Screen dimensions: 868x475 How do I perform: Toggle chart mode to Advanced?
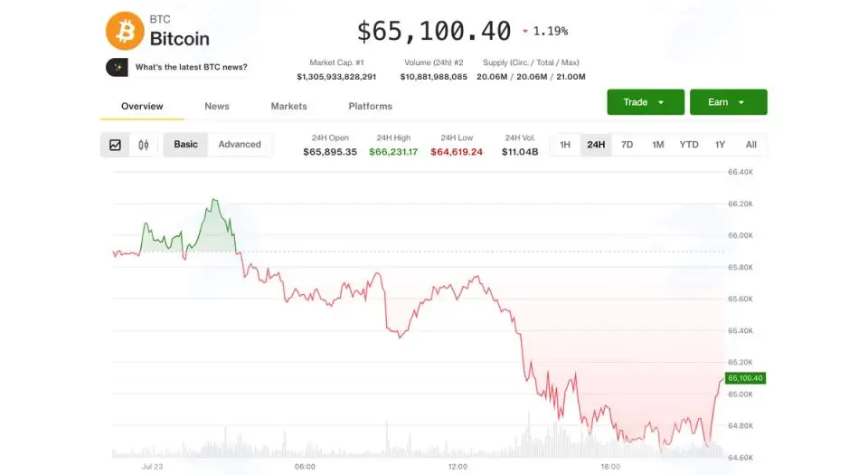point(239,145)
